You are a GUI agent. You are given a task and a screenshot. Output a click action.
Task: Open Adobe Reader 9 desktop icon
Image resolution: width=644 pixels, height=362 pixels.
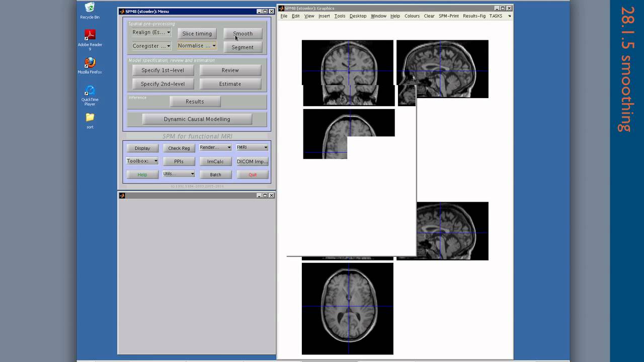[90, 40]
